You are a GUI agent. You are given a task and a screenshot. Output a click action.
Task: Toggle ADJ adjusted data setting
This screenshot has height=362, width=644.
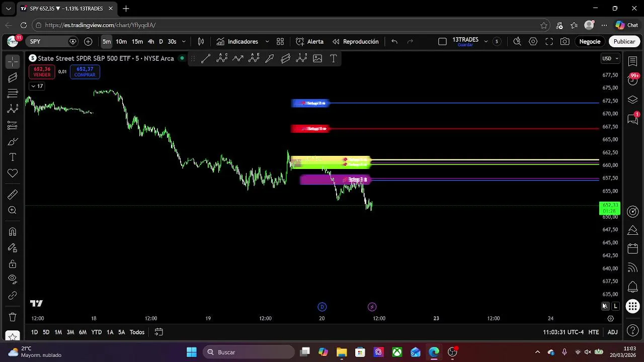point(612,332)
